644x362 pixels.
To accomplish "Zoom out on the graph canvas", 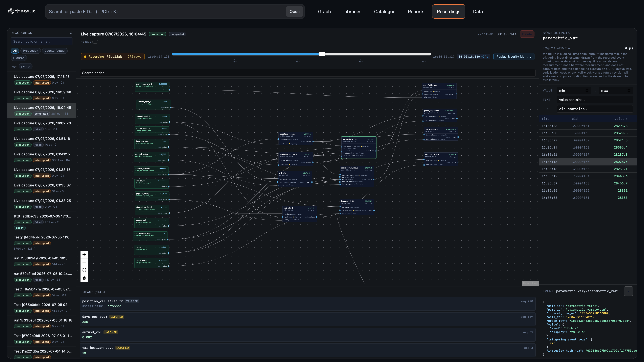I will [x=84, y=262].
